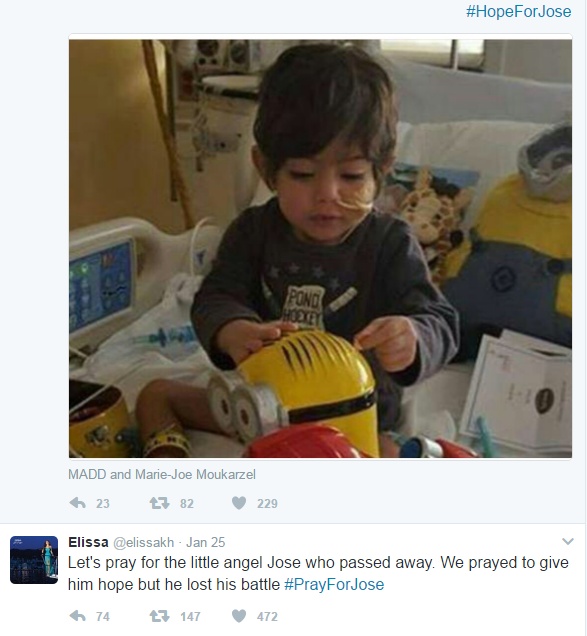This screenshot has width=587, height=636.
Task: View the 82 retweets count
Action: pyautogui.click(x=187, y=504)
